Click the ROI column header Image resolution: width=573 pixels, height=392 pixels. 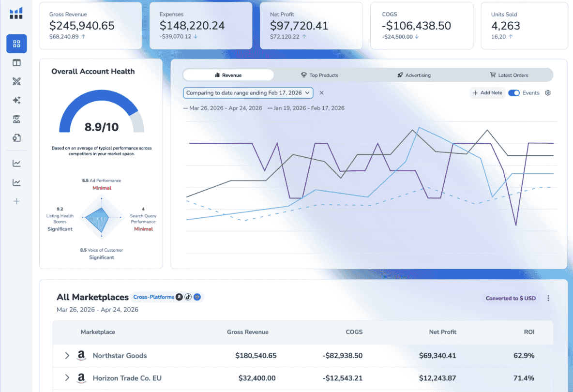[x=529, y=332]
